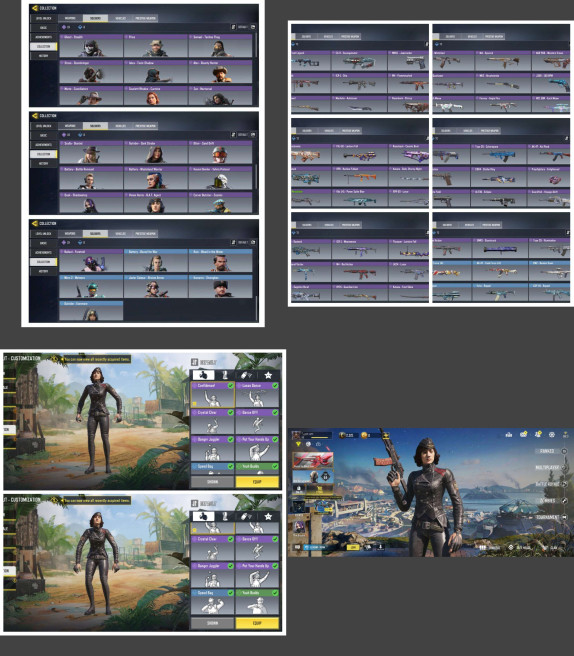Click scrollbar in topmost Collection soldier list
This screenshot has height=656, width=574.
(x=256, y=46)
